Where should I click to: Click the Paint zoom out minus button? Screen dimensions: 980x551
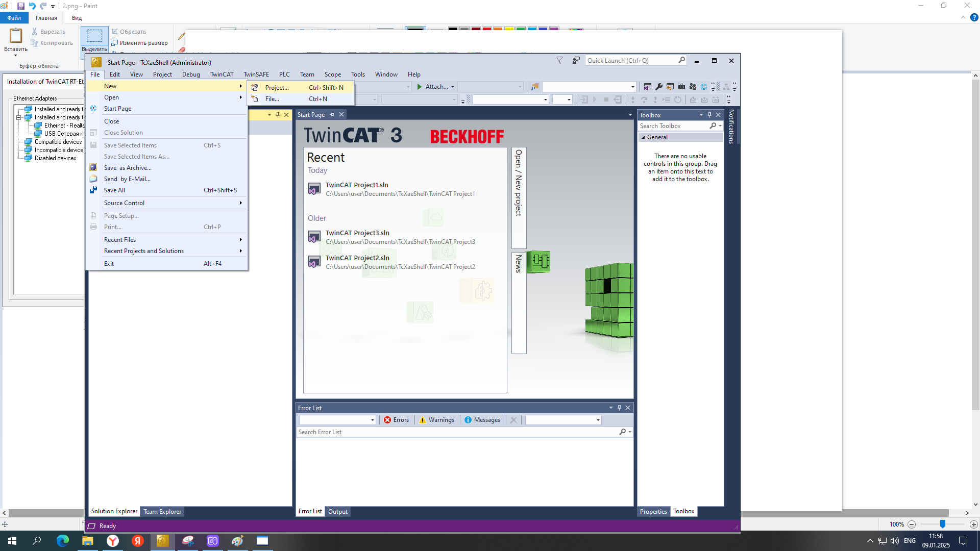pos(912,524)
